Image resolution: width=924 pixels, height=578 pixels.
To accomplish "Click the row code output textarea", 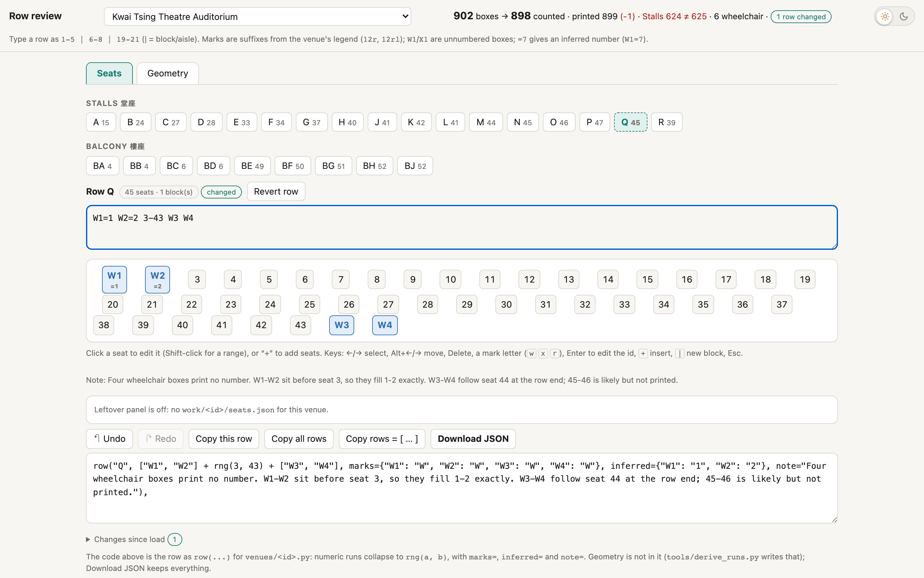I will (462, 488).
